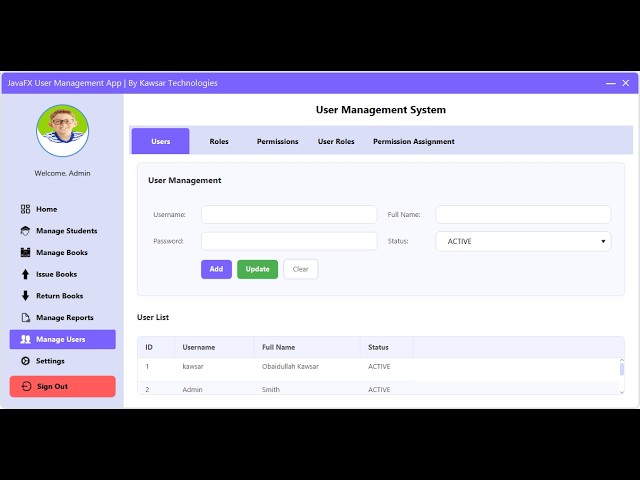This screenshot has width=640, height=480.
Task: Open the Roles tab
Action: click(x=219, y=141)
